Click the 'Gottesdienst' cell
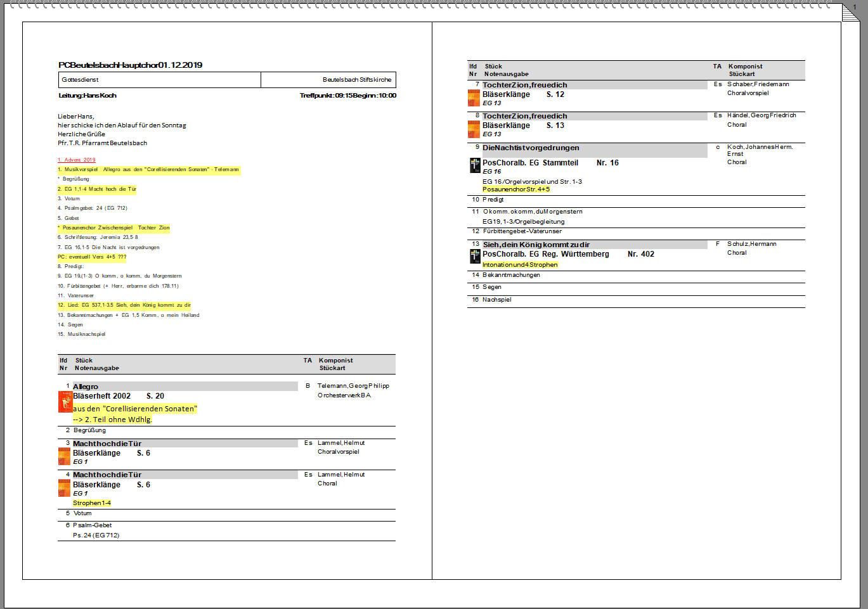 159,80
